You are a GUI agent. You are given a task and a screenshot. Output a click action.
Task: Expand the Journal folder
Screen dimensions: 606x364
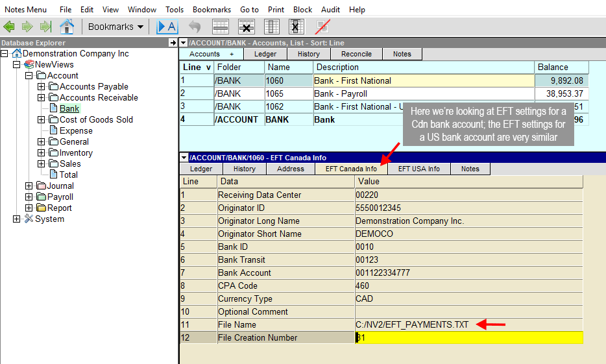point(29,186)
